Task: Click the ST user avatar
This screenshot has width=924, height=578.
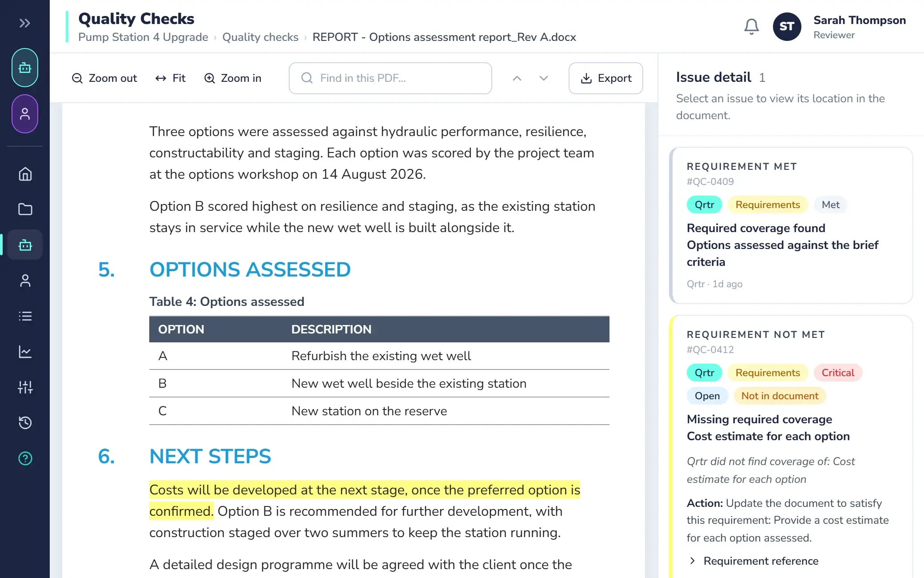Action: point(787,27)
